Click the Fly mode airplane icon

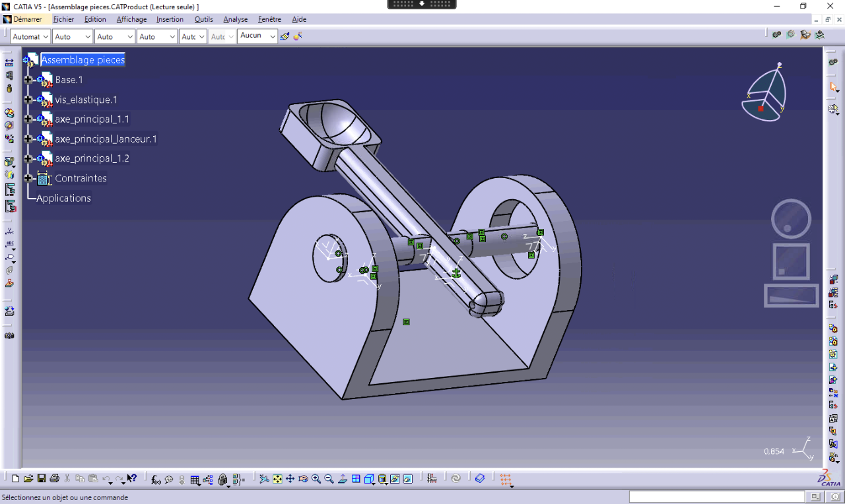point(264,479)
